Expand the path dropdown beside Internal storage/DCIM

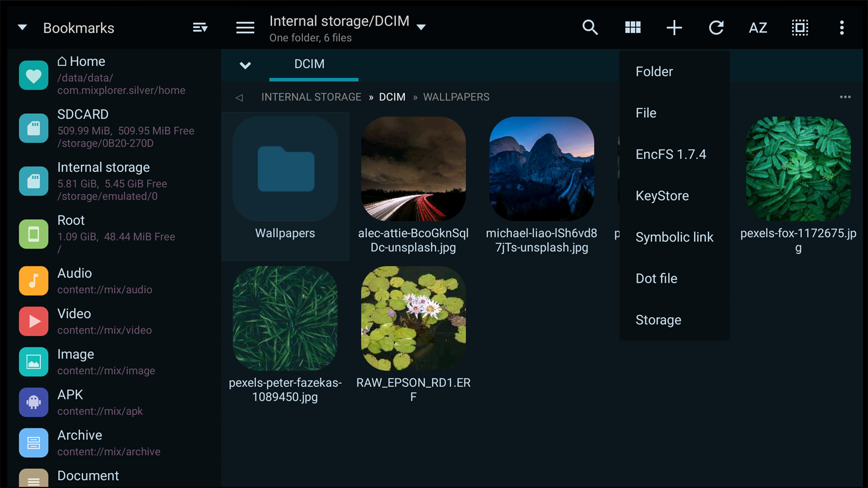tap(421, 27)
